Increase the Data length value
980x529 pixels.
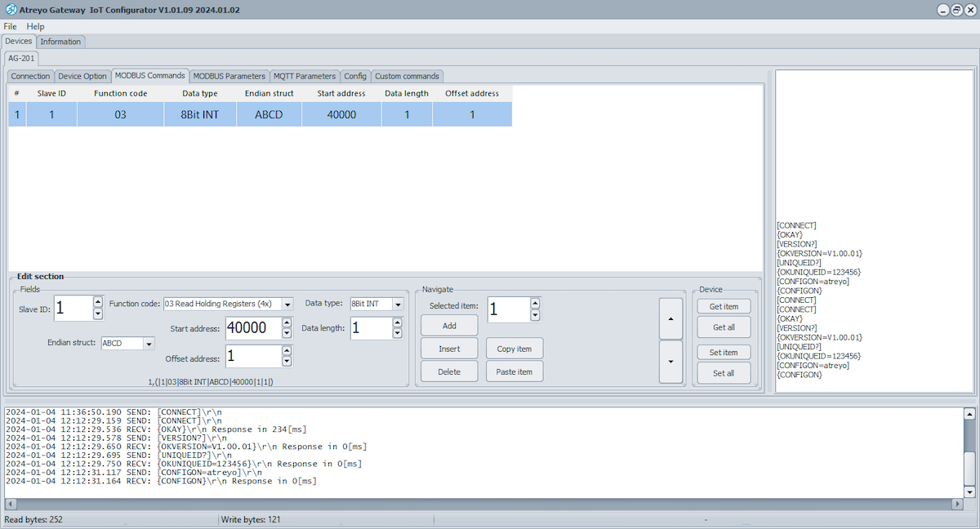(x=398, y=322)
